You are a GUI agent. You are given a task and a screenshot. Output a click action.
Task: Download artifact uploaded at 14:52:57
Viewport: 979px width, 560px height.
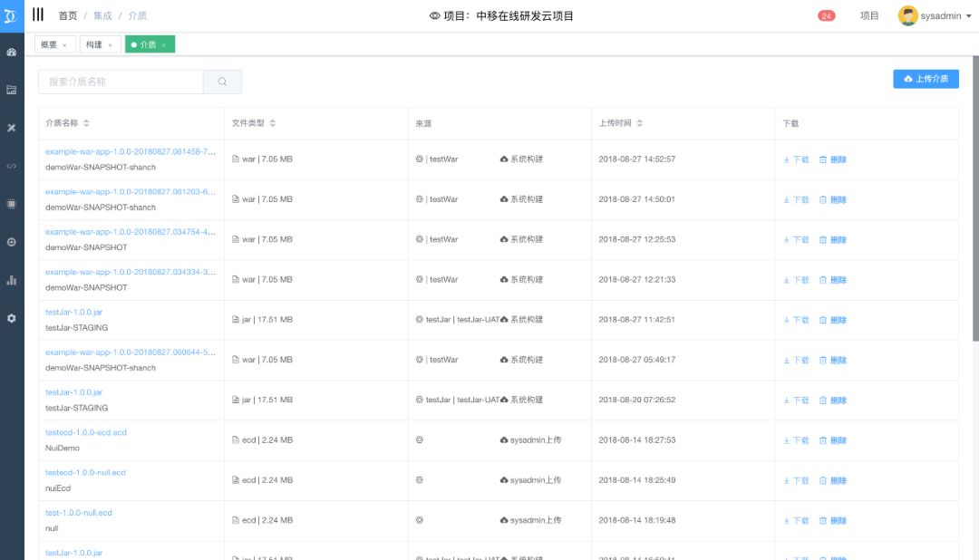tap(796, 159)
